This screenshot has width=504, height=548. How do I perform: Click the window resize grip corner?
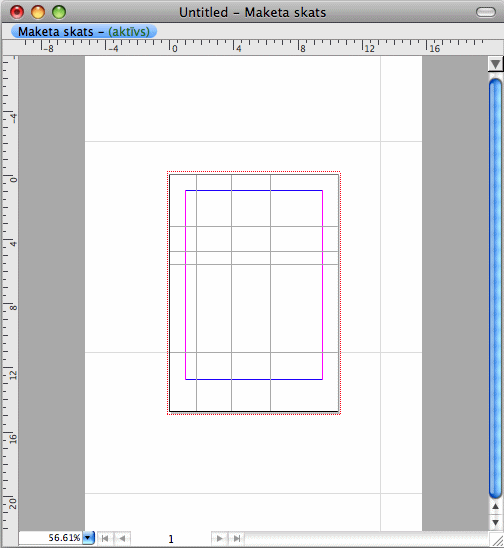coord(496,540)
